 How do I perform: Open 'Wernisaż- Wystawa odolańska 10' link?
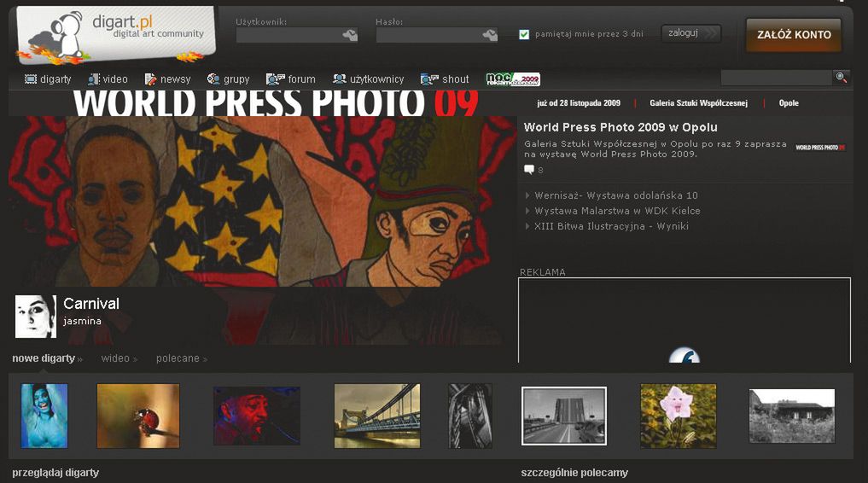[x=616, y=195]
